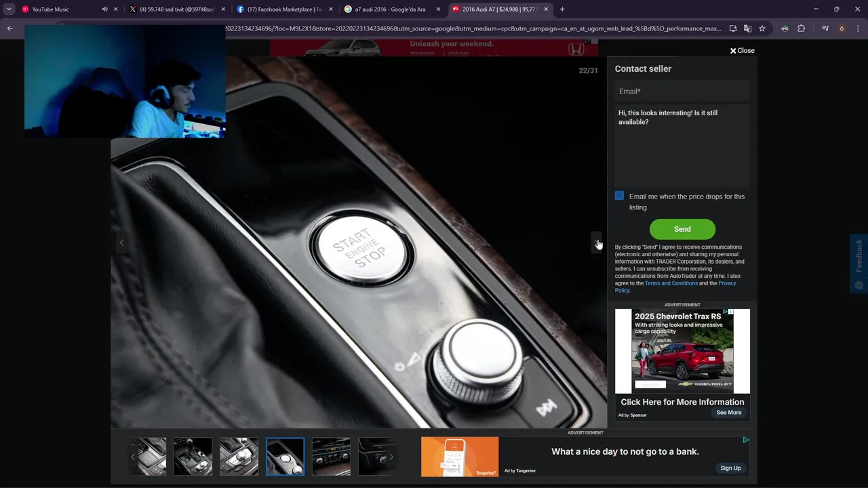Click the browser back arrow
The height and width of the screenshot is (488, 868).
tap(10, 28)
